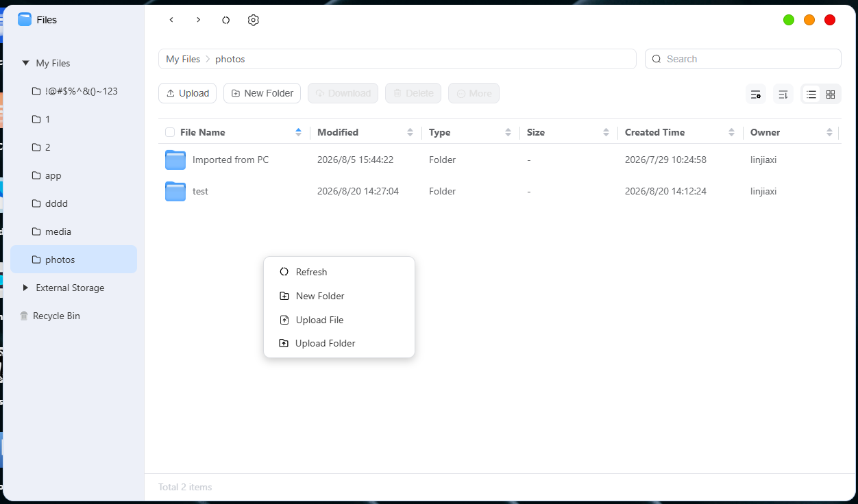This screenshot has width=858, height=504.
Task: Sort by Type column arrows
Action: [x=508, y=132]
